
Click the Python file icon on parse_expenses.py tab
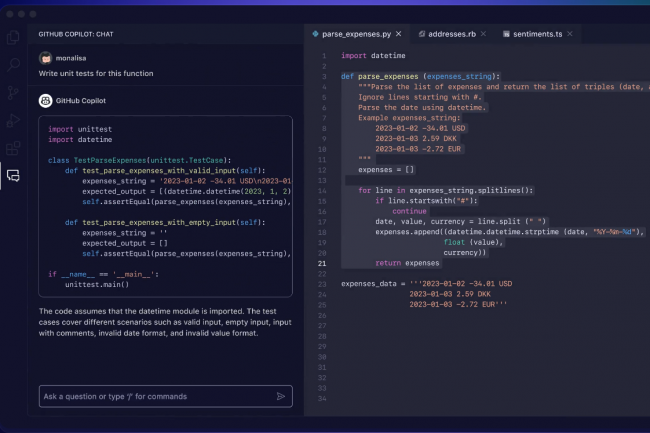coord(314,33)
